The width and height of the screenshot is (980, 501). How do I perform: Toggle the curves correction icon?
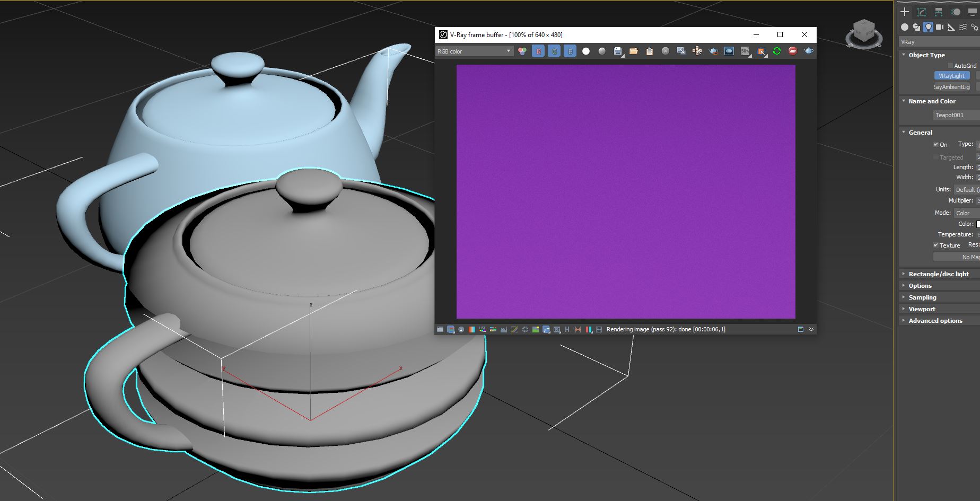(514, 329)
